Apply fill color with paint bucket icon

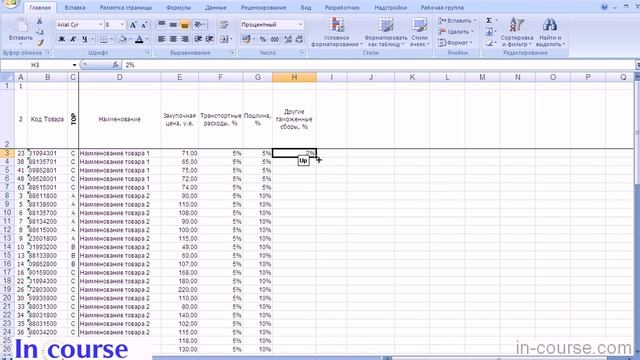[122, 39]
